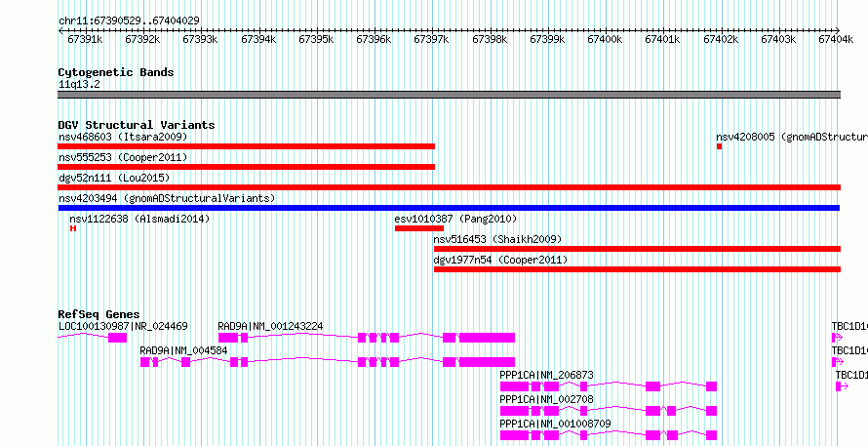The image size is (868, 446).
Task: Click the small red nsv1122638 marker
Action: click(73, 228)
